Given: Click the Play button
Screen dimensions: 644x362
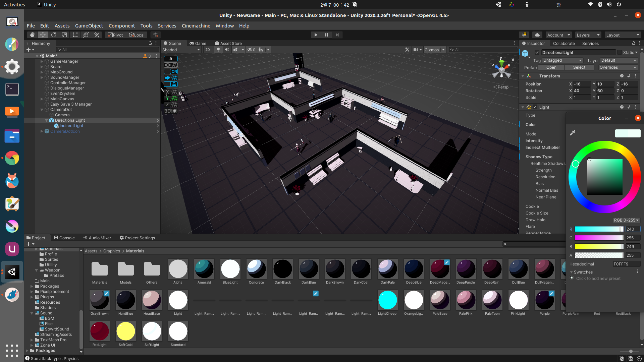Looking at the screenshot, I should 316,35.
